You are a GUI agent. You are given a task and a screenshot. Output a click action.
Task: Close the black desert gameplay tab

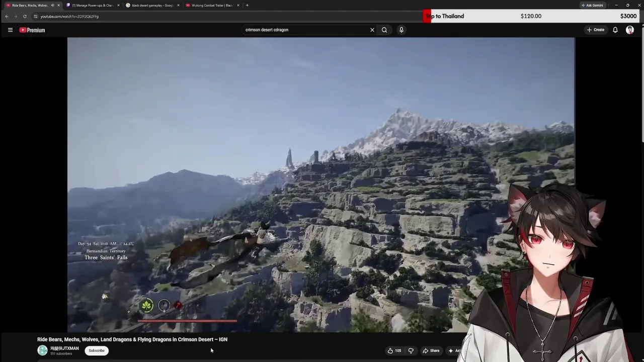point(178,5)
